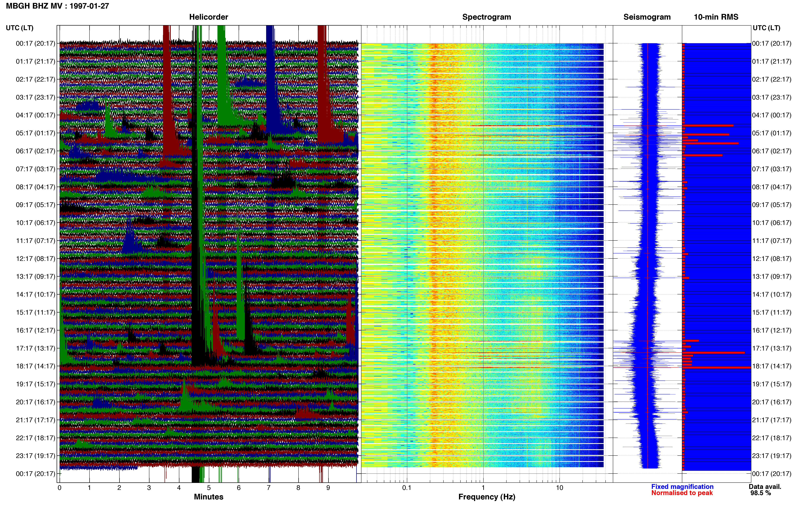The height and width of the screenshot is (508, 812).
Task: Click the left axis label '09:17 (05:17)'
Action: [36, 205]
